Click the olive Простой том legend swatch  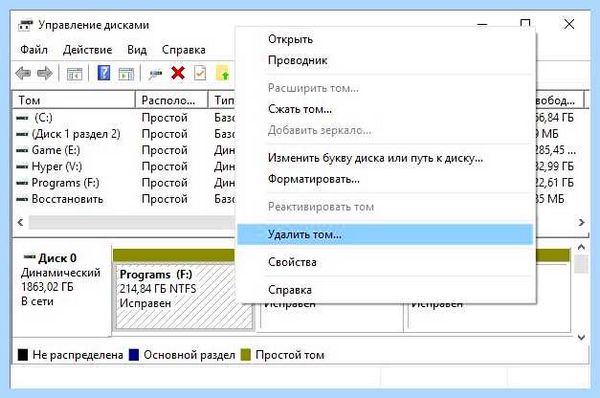coord(246,355)
